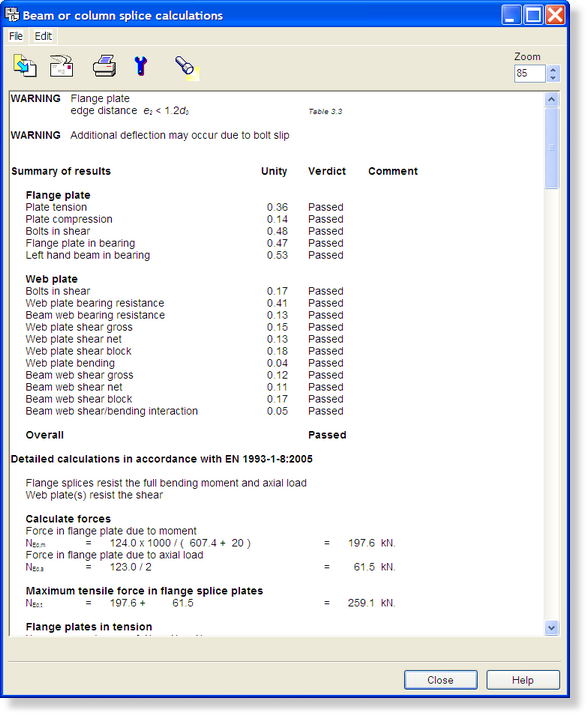Click 'Beam web shear/bending interaction' row
Image resolution: width=587 pixels, height=715 pixels.
(112, 411)
